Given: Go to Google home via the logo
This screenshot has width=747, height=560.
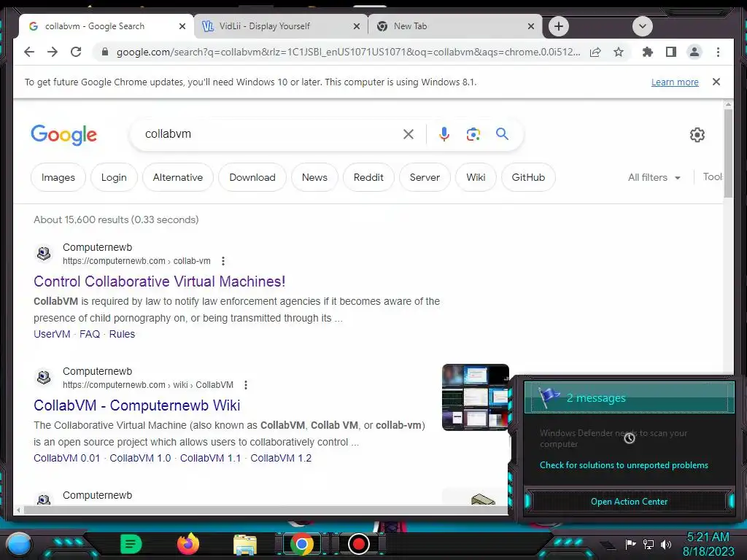Looking at the screenshot, I should (x=64, y=135).
